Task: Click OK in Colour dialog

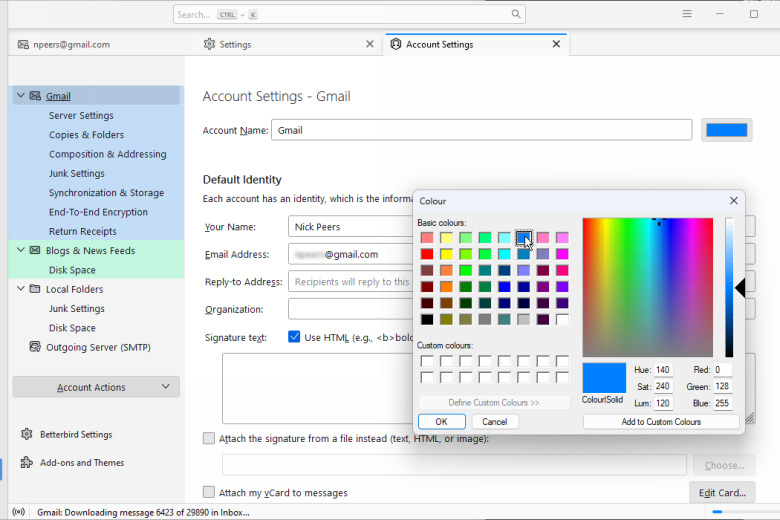Action: tap(442, 421)
